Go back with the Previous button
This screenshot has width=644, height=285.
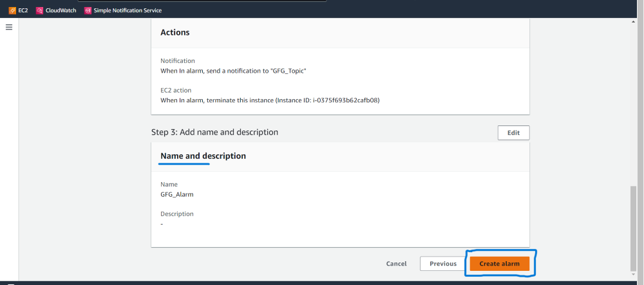pos(443,264)
